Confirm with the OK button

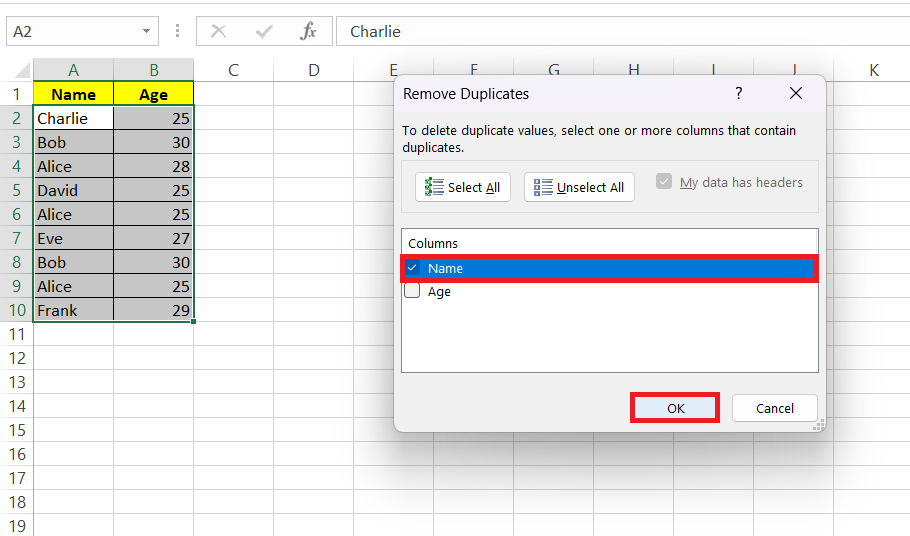point(675,408)
